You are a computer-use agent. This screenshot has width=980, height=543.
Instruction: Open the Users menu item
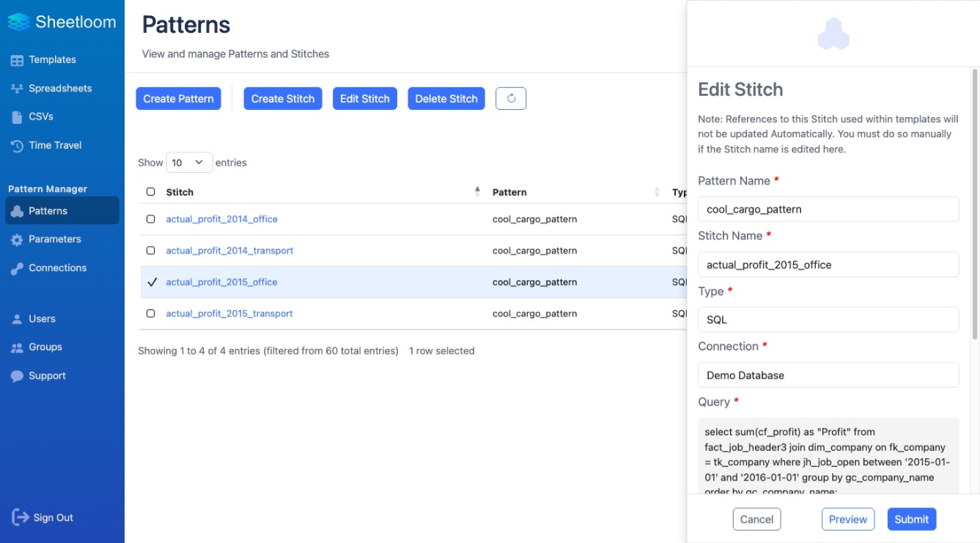point(42,319)
